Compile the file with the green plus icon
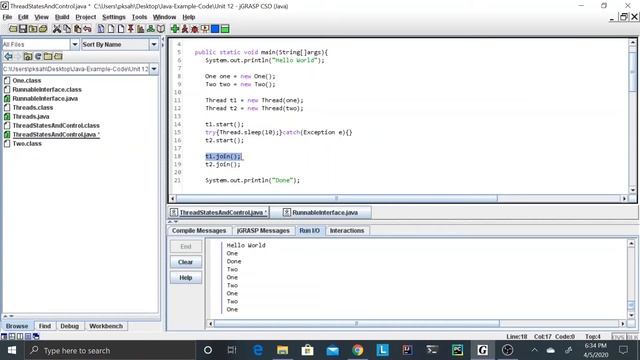This screenshot has width=640, height=360. coord(175,29)
